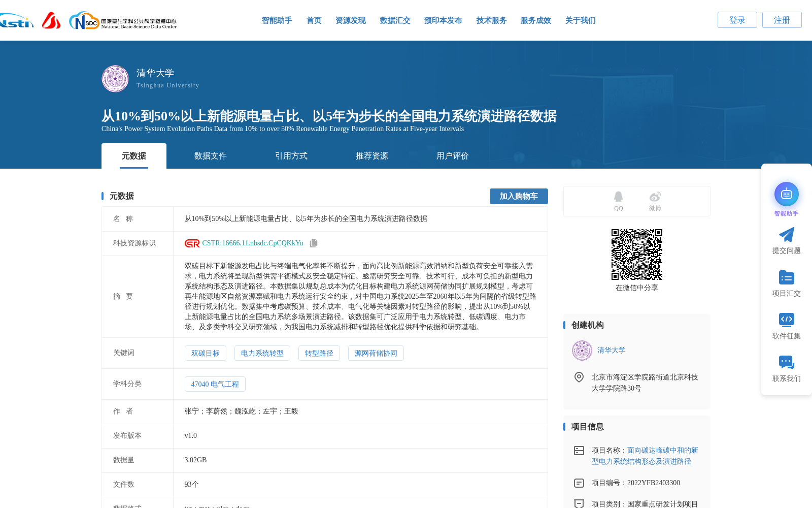Click keyword tag 双碳目标
This screenshot has width=812, height=508.
205,353
